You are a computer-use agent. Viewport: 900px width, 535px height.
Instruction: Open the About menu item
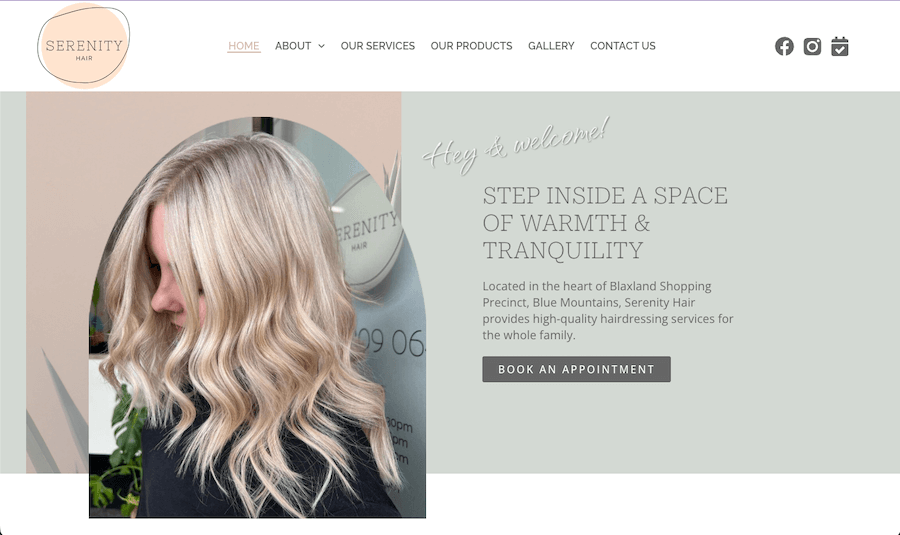coord(293,46)
